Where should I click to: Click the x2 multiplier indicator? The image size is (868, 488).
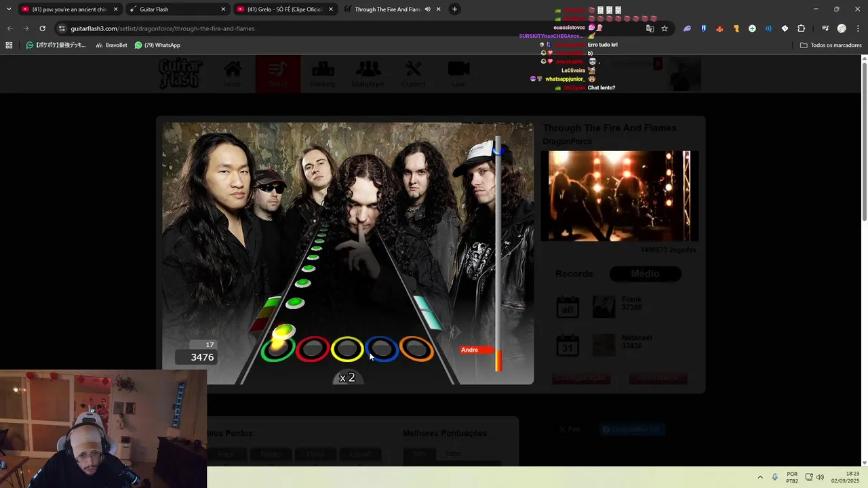click(347, 378)
